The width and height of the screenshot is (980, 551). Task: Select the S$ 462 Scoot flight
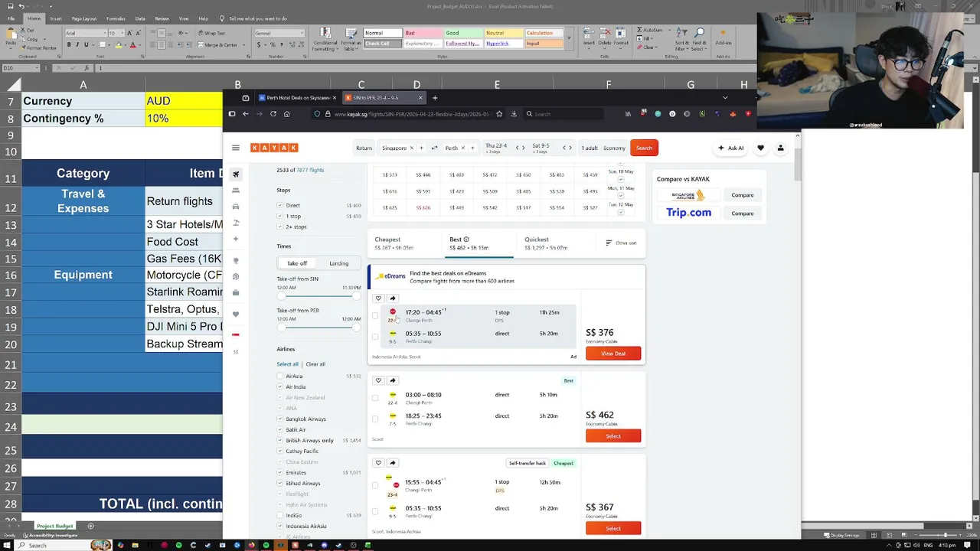tap(613, 436)
